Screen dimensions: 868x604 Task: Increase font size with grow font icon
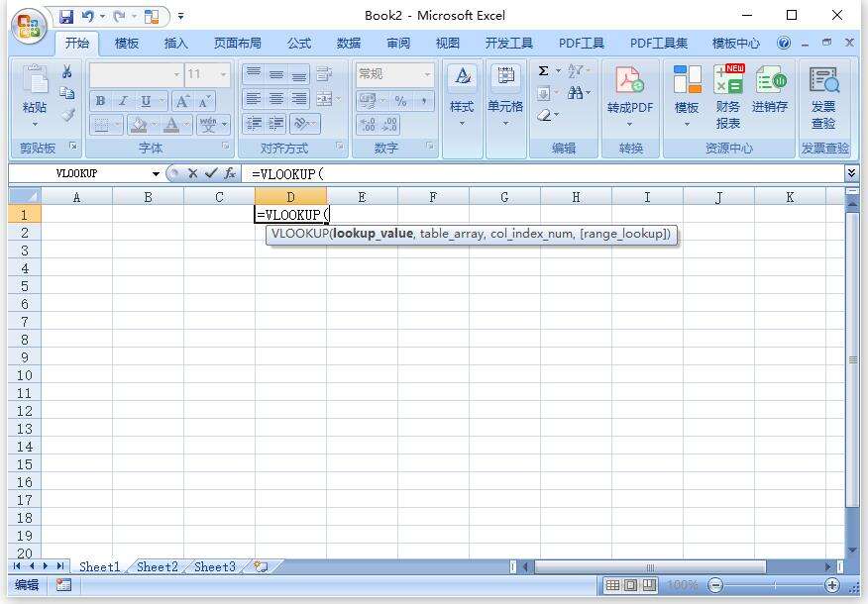click(181, 101)
